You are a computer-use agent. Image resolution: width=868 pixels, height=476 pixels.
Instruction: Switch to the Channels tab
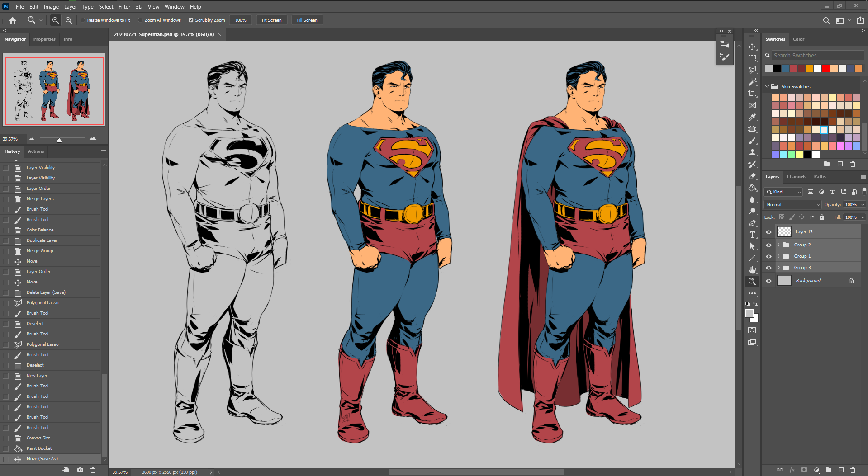point(796,177)
